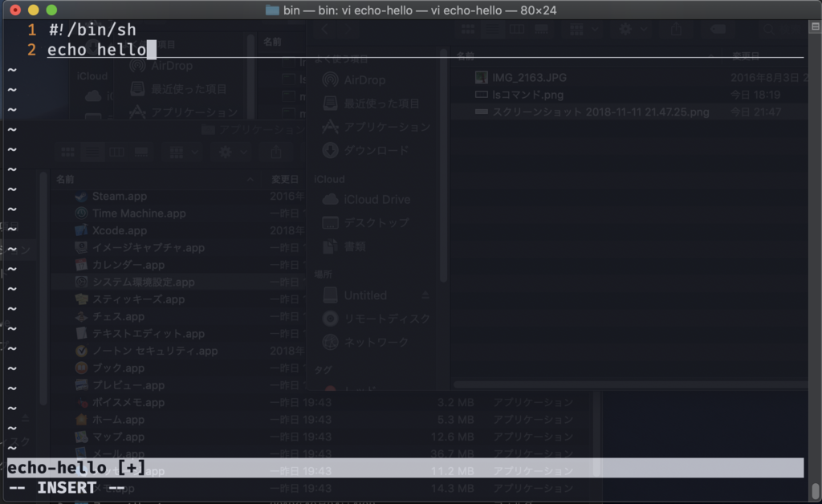Click the Share icon in the toolbar
The height and width of the screenshot is (504, 822).
[677, 29]
